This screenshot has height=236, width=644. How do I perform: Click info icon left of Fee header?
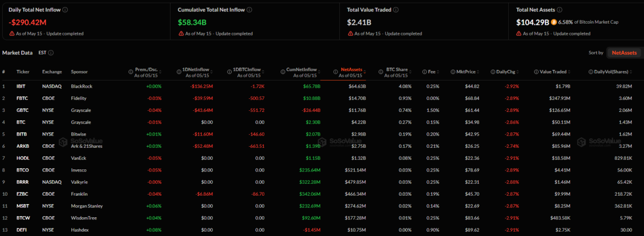(423, 71)
